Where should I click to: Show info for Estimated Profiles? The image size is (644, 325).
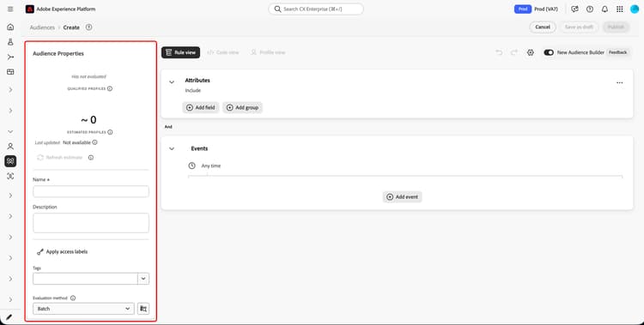[x=110, y=132]
